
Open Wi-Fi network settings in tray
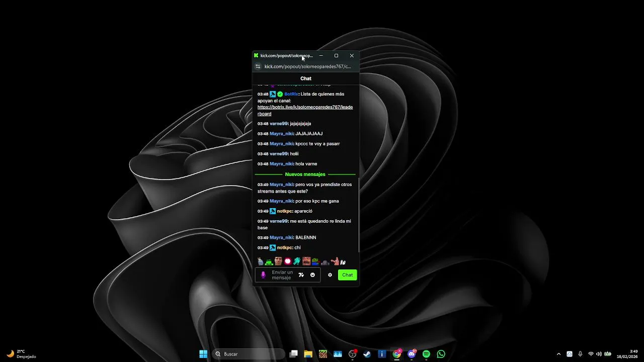(591, 354)
